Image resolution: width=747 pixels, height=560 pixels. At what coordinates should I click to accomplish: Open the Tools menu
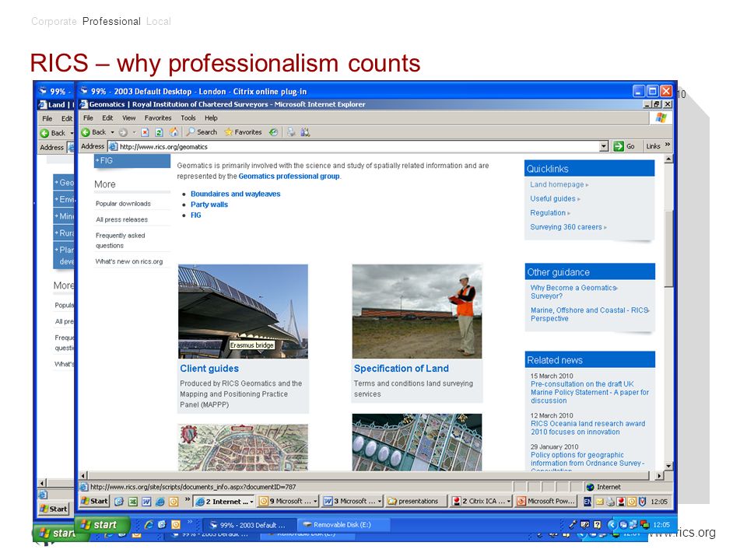[188, 117]
